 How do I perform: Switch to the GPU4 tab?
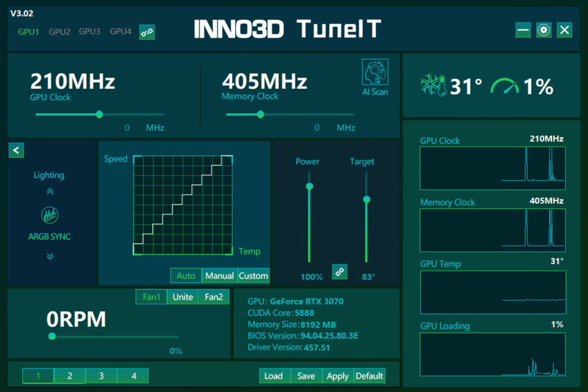tap(120, 31)
